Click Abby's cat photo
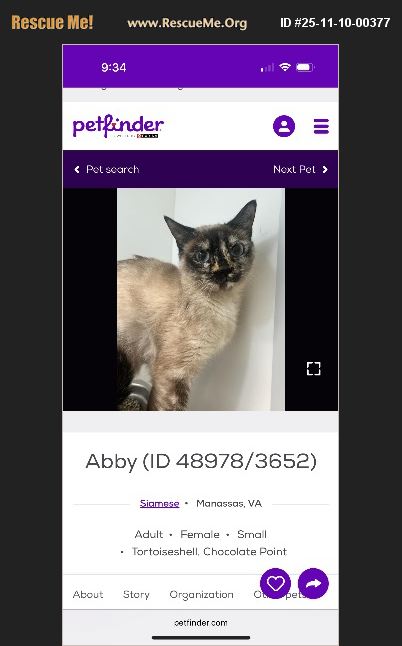 (x=201, y=300)
